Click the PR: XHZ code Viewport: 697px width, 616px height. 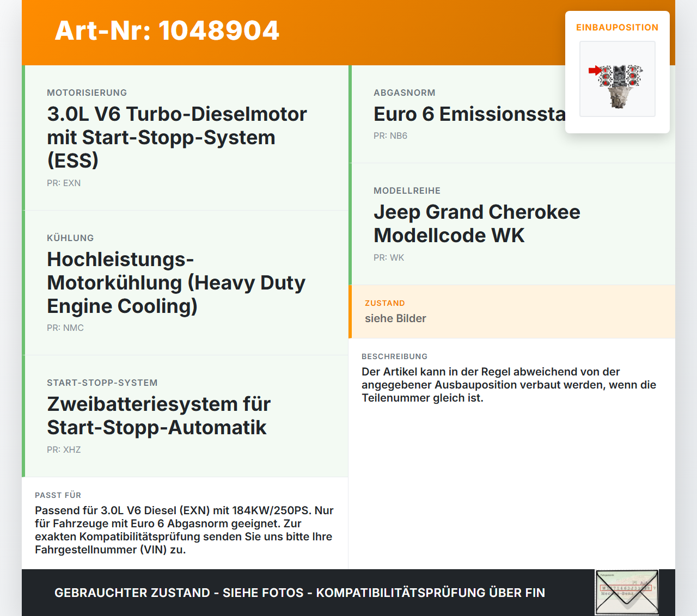point(64,449)
